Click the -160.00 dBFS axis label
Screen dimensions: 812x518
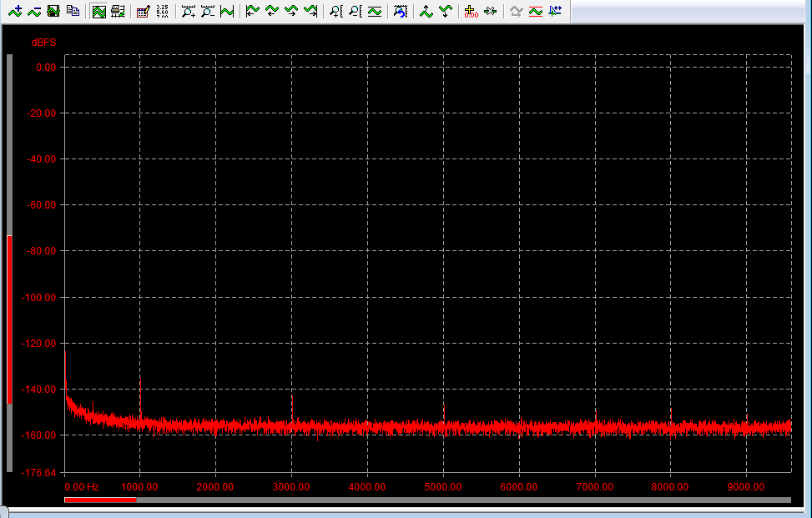click(38, 435)
